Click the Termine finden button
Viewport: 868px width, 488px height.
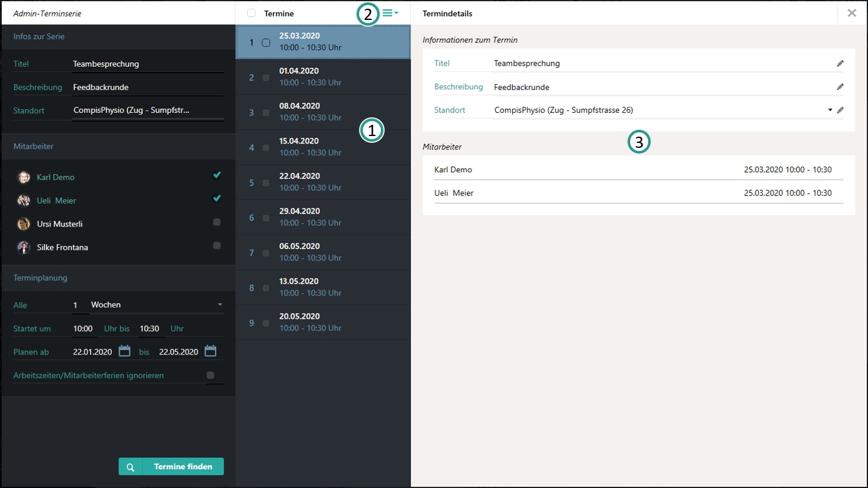coord(171,467)
